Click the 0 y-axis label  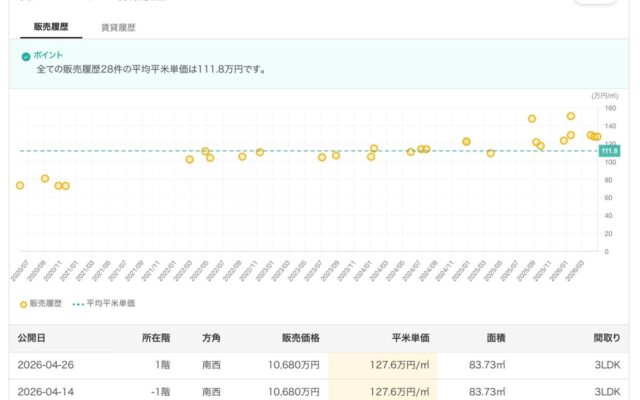607,252
